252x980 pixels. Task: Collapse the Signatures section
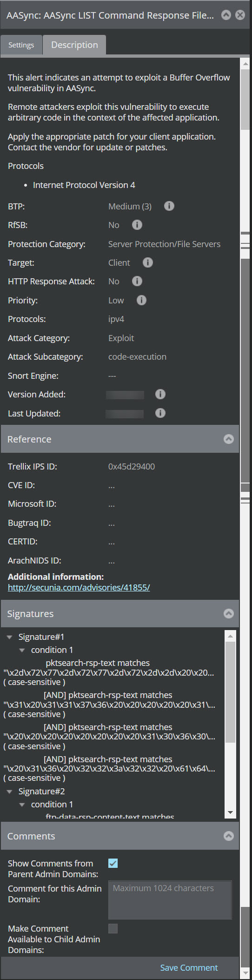tap(228, 613)
